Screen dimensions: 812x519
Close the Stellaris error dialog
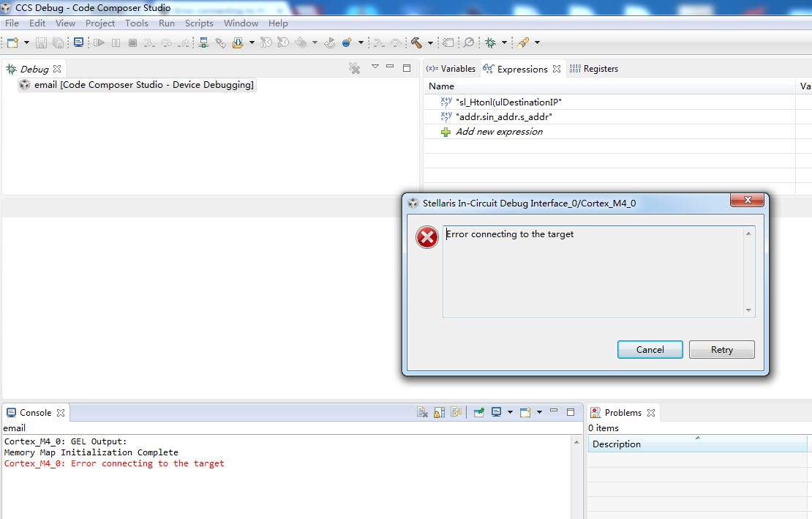[748, 200]
